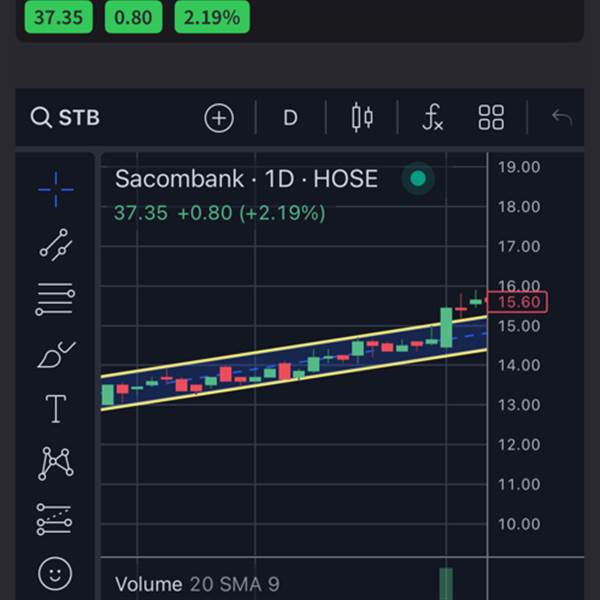
Task: Select the XABCD pattern tool
Action: (56, 464)
